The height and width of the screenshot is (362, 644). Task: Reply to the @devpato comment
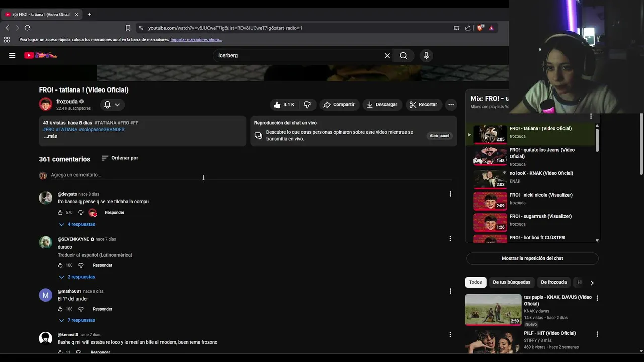114,213
